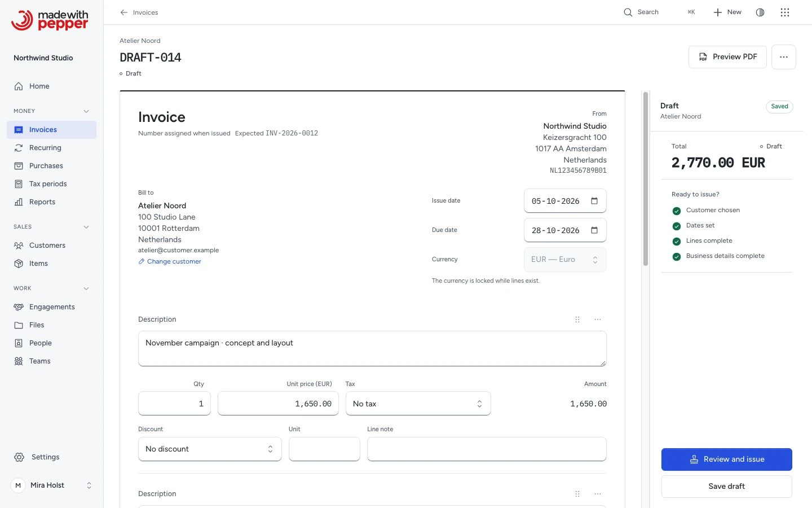Click the Issue date field
The height and width of the screenshot is (508, 812).
point(565,201)
